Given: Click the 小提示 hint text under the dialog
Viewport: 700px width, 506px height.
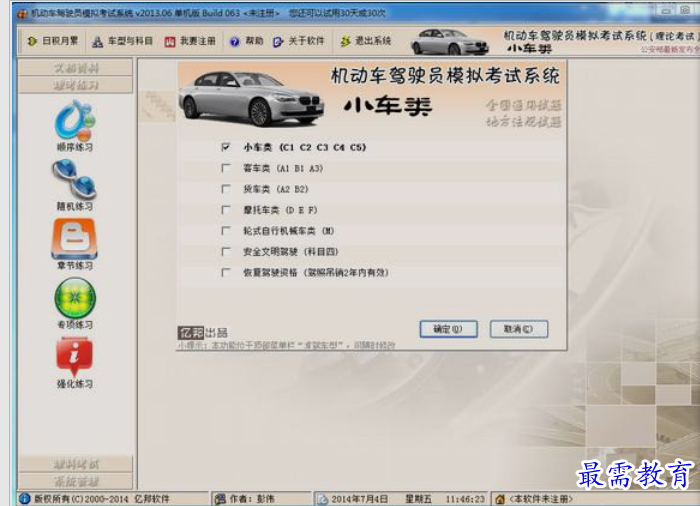Looking at the screenshot, I should [286, 345].
